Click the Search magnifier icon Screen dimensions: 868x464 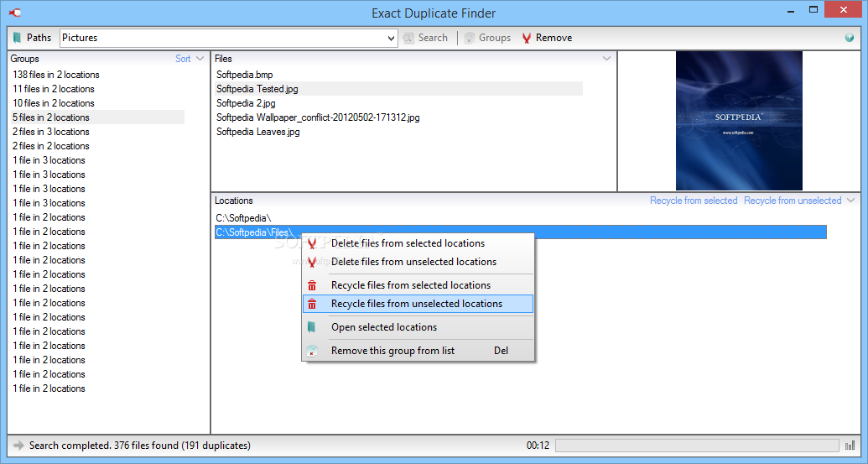click(x=408, y=39)
